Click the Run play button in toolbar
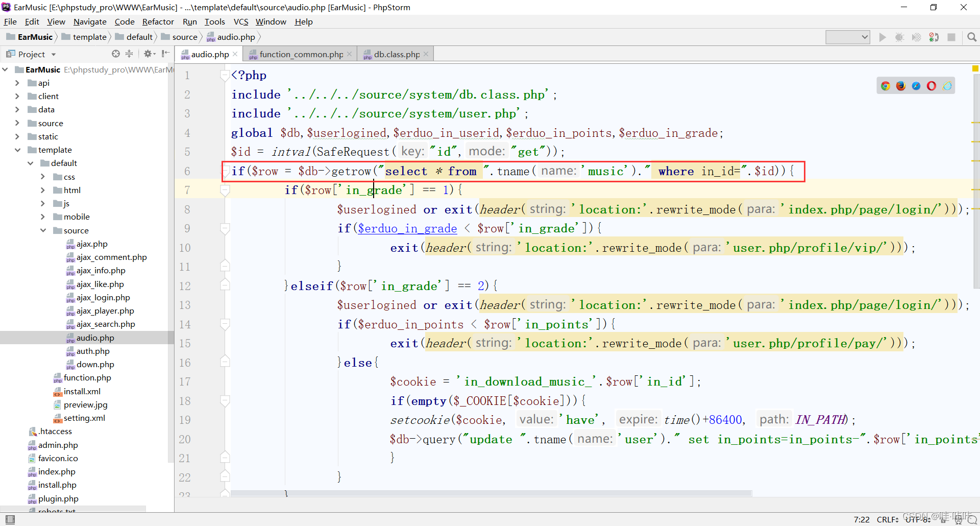This screenshot has height=526, width=980. pyautogui.click(x=883, y=37)
